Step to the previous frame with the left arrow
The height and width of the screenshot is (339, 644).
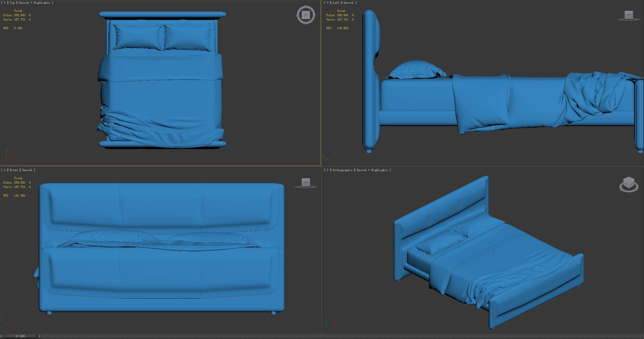pyautogui.click(x=1, y=336)
